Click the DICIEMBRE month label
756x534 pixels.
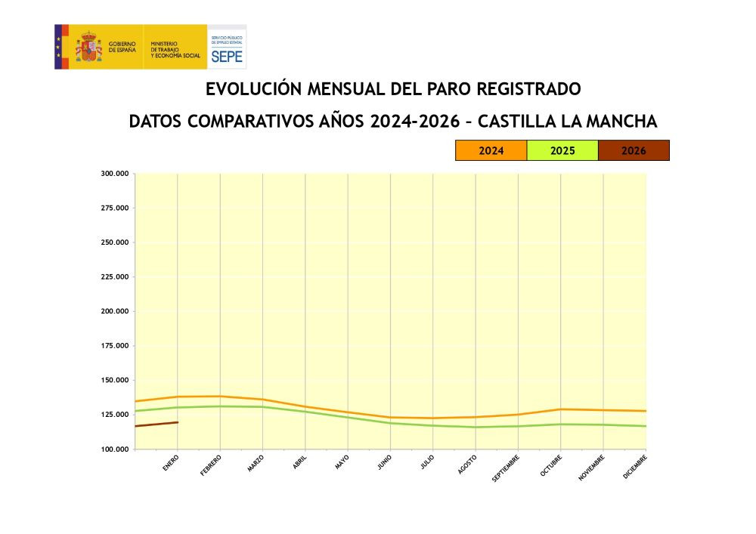click(635, 467)
